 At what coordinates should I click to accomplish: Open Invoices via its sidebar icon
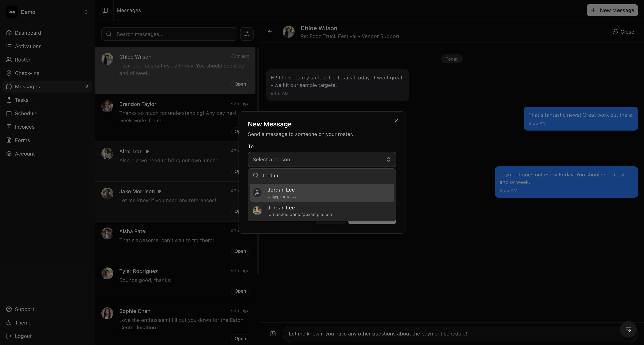click(x=9, y=127)
